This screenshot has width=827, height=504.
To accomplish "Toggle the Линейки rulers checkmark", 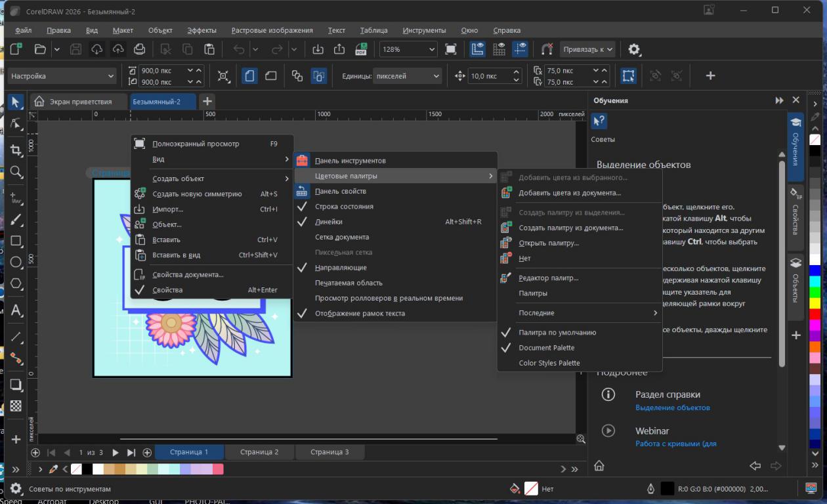I will click(328, 222).
